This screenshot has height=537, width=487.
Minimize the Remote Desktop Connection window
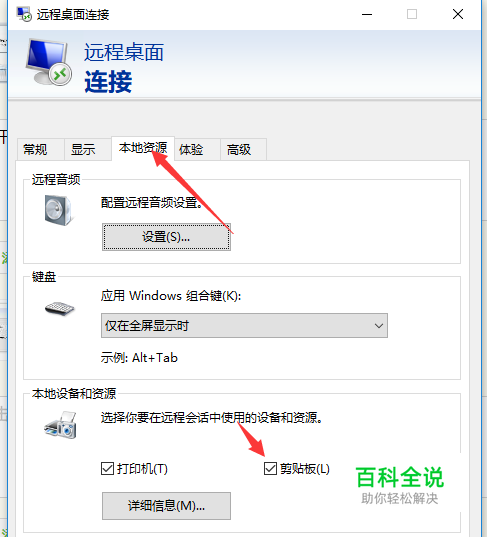tap(367, 14)
